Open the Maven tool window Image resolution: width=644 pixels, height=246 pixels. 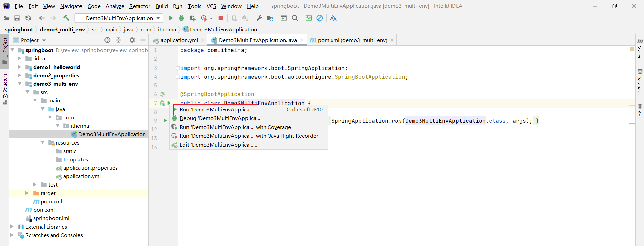point(639,49)
